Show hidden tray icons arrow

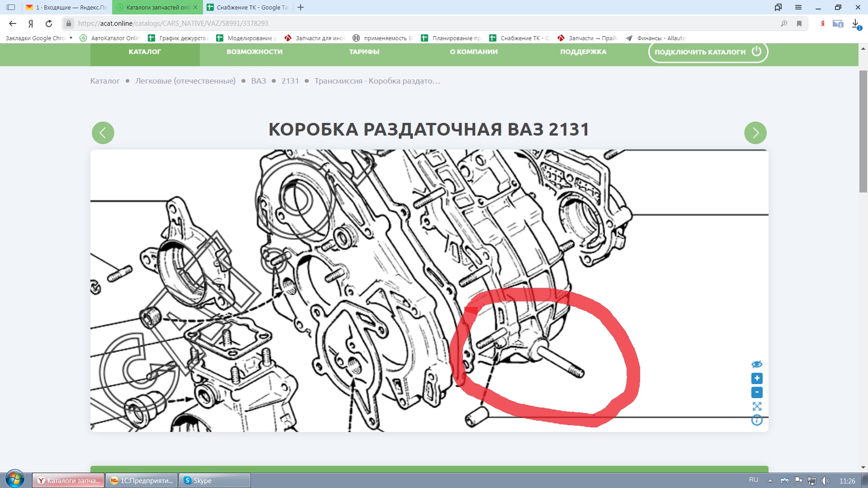770,481
